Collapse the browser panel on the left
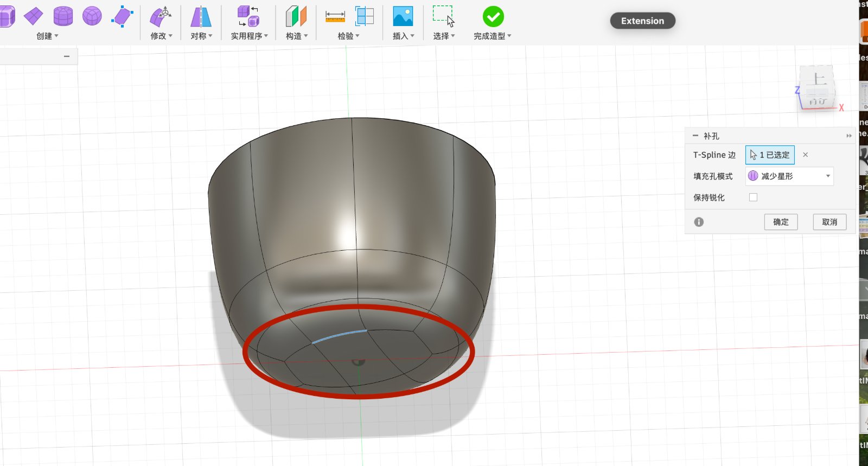 [x=67, y=56]
